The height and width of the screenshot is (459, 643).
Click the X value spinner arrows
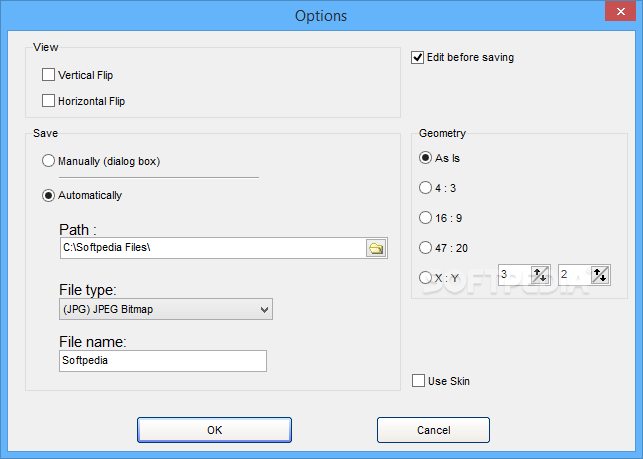tap(540, 275)
